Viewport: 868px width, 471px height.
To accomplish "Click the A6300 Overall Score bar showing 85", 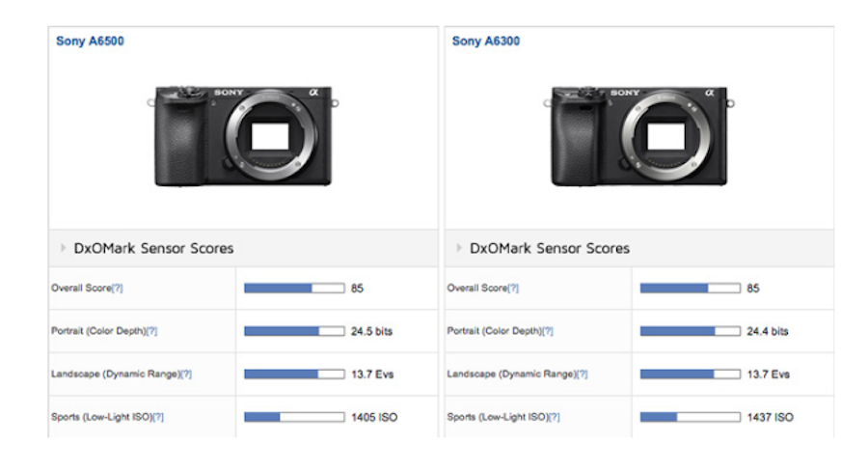I will click(x=690, y=289).
